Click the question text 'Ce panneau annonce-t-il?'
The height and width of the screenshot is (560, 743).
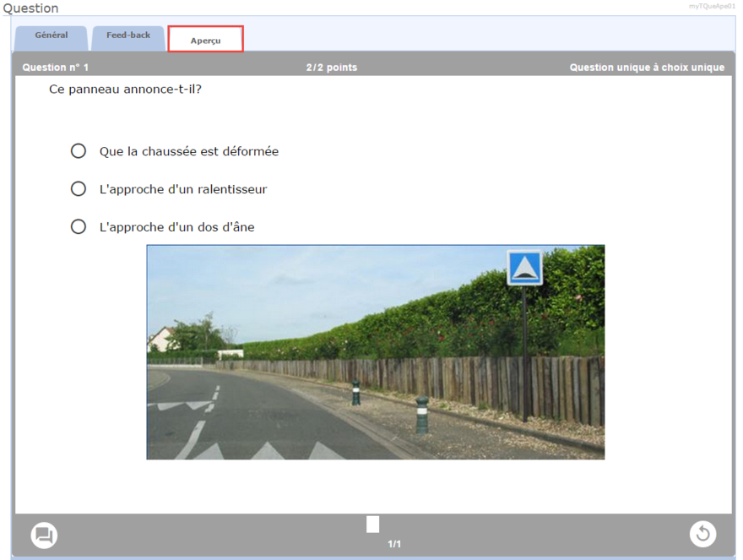pos(125,89)
